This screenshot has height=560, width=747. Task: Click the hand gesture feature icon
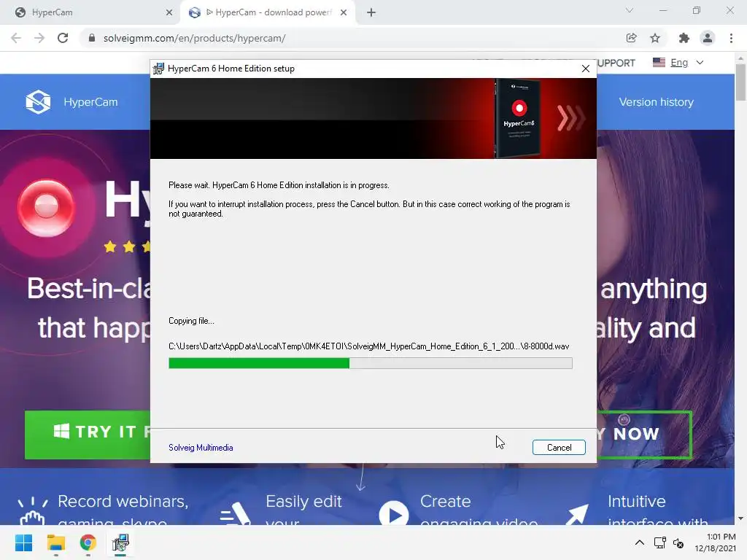[32, 511]
